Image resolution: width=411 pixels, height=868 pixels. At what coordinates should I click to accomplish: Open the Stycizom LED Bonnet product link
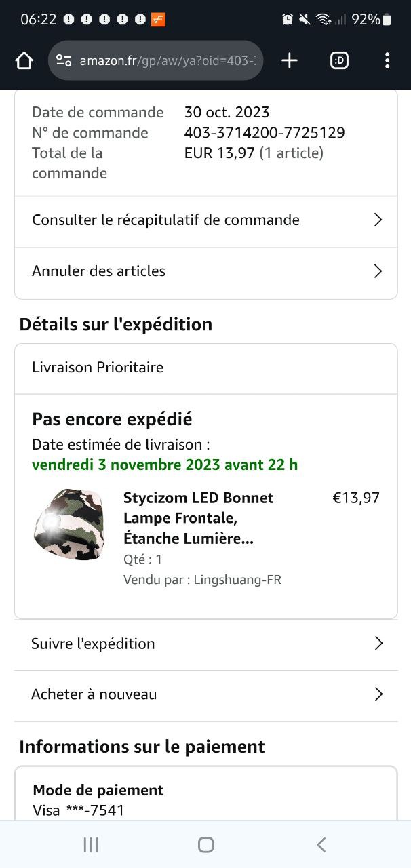pyautogui.click(x=198, y=518)
